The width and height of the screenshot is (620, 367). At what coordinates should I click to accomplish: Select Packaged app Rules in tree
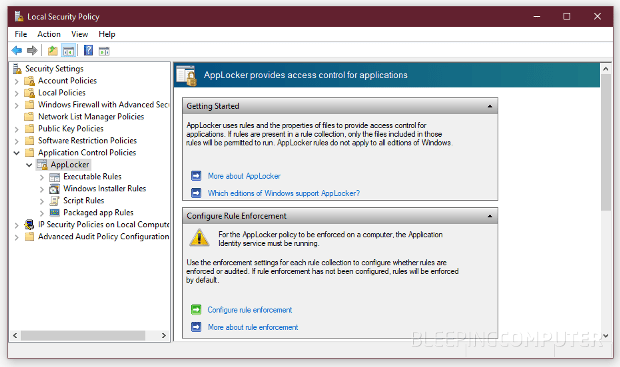(x=98, y=212)
